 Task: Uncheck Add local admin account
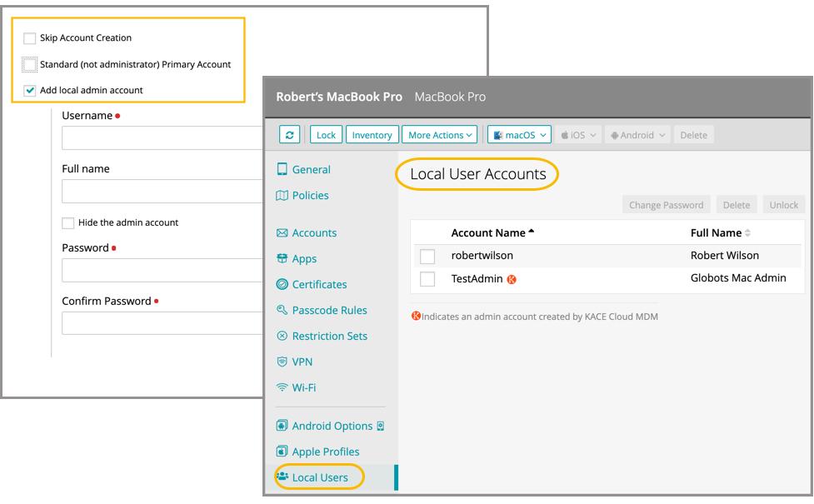pos(30,91)
